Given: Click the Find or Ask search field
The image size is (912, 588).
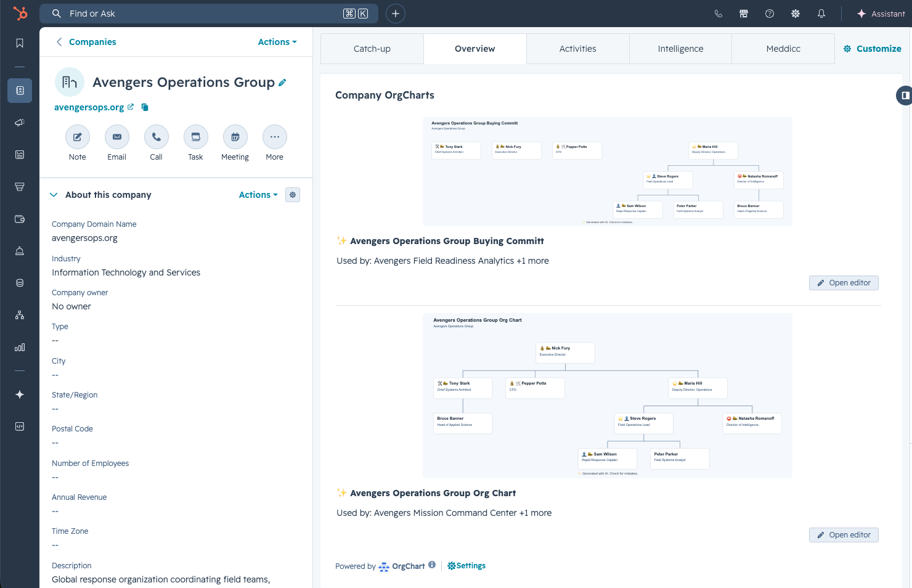Looking at the screenshot, I should [209, 14].
